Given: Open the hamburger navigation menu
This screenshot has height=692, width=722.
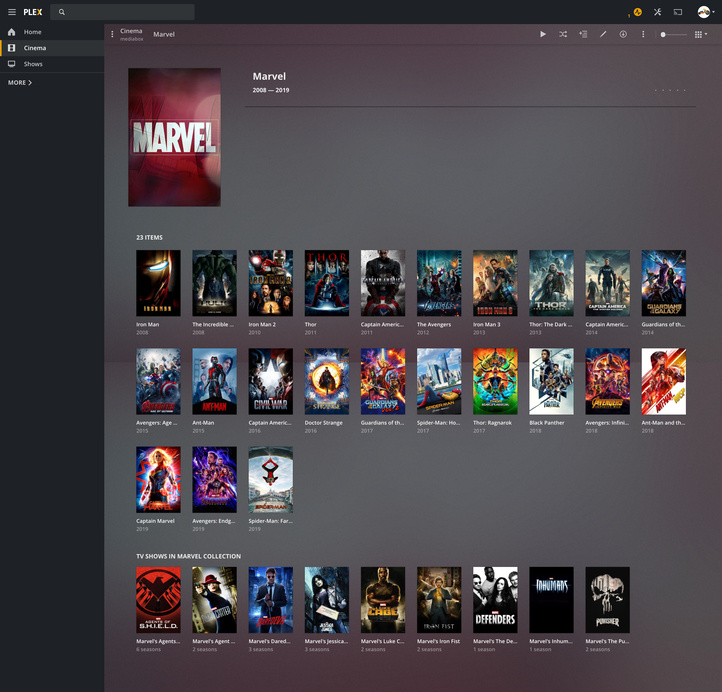Looking at the screenshot, I should click(12, 12).
